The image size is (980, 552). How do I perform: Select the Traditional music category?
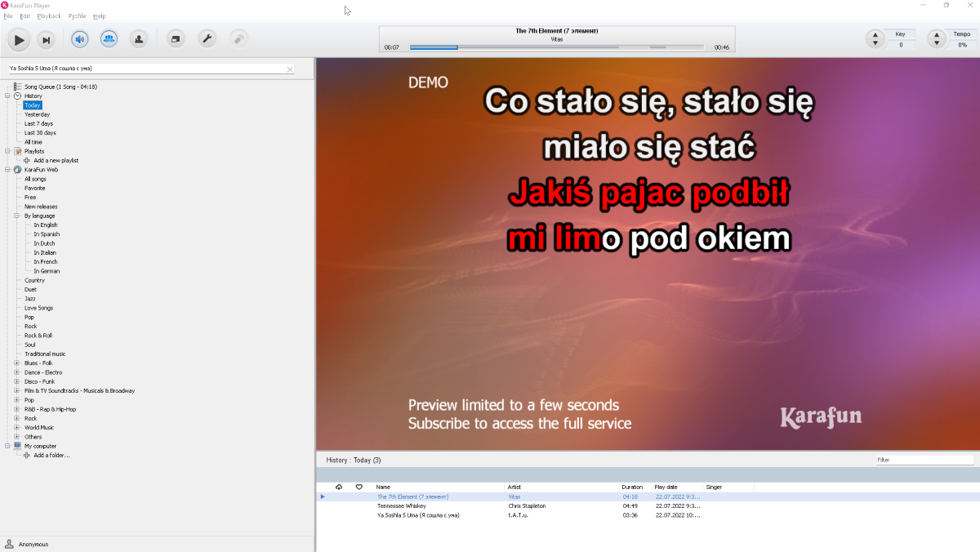click(x=45, y=354)
